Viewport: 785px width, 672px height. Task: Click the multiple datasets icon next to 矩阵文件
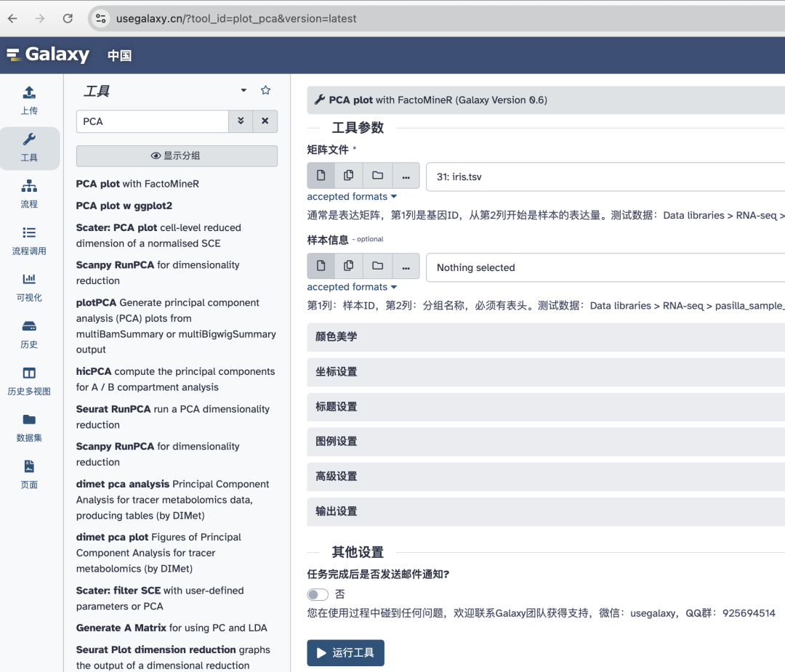point(348,175)
